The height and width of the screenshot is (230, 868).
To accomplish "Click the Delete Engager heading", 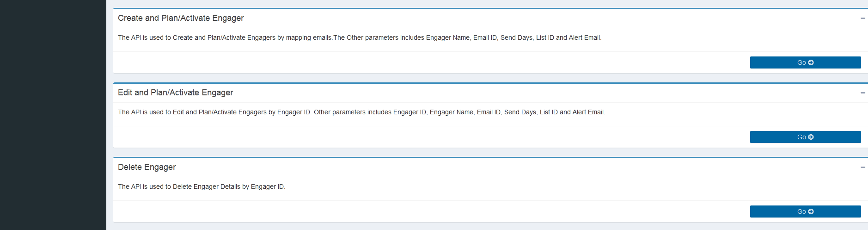I will (x=147, y=167).
